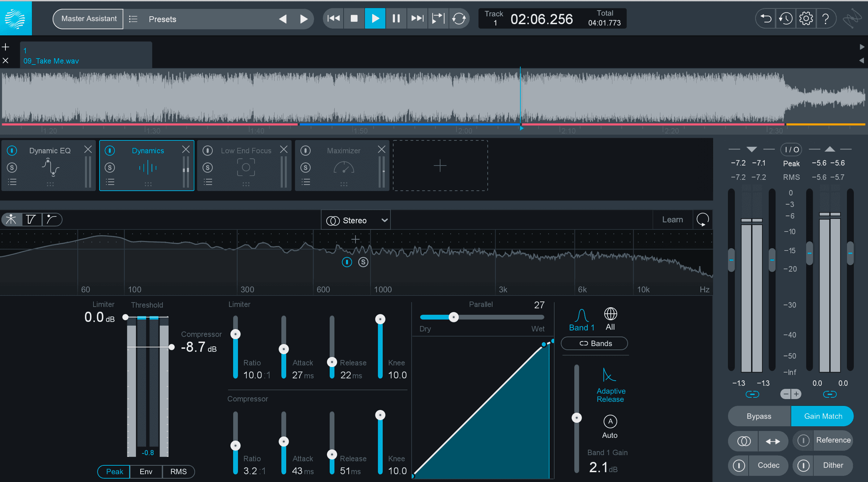Image resolution: width=868 pixels, height=482 pixels.
Task: Open Maximizer module presets list
Action: pos(306,182)
